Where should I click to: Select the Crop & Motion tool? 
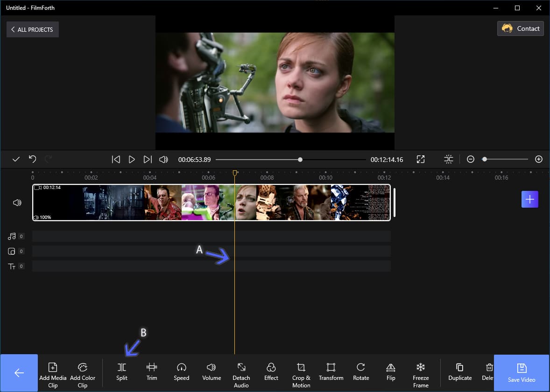click(x=301, y=376)
